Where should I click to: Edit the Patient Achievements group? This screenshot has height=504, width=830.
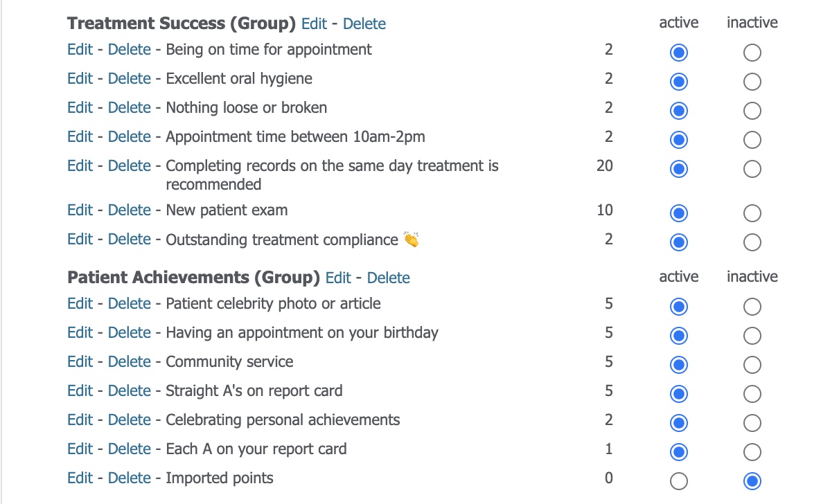coord(338,278)
